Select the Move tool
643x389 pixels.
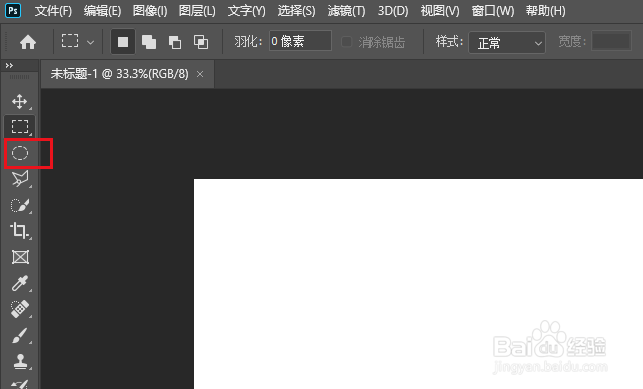pyautogui.click(x=20, y=101)
